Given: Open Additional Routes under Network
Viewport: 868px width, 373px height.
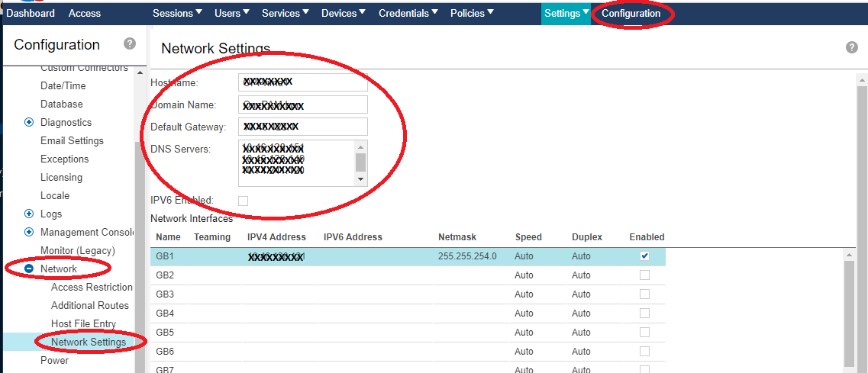Looking at the screenshot, I should coord(89,305).
